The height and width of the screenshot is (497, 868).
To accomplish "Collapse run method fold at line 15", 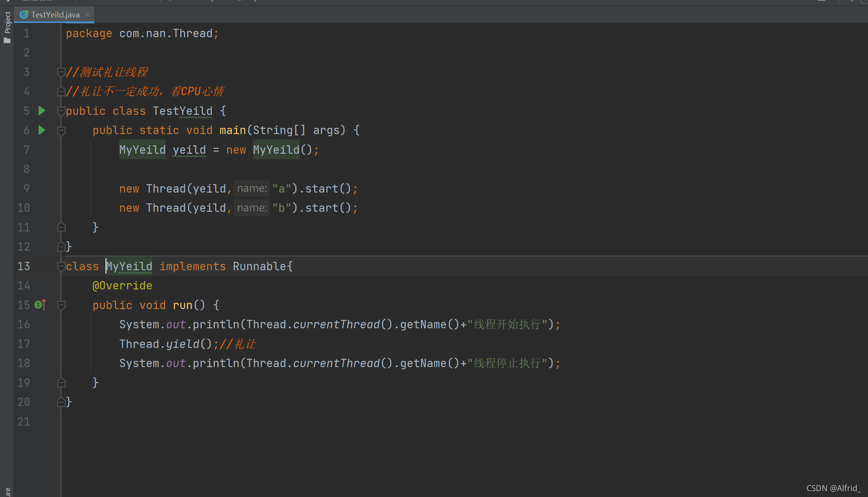I will click(x=61, y=305).
